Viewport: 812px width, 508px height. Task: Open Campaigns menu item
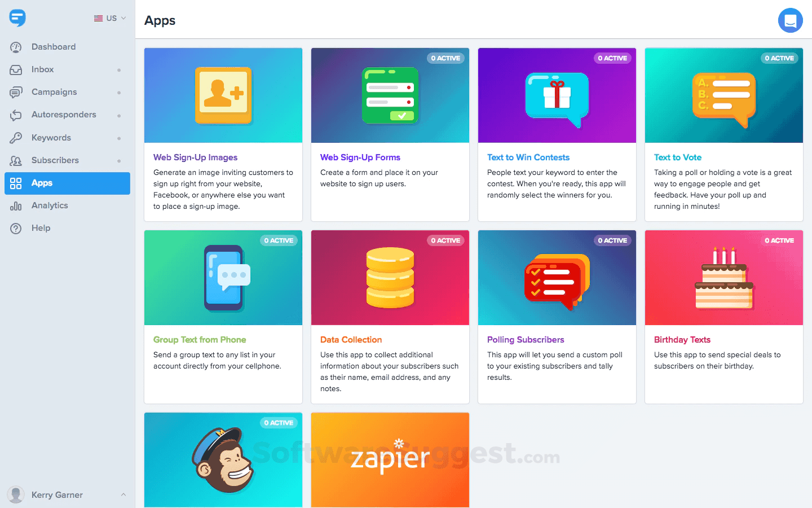[54, 92]
